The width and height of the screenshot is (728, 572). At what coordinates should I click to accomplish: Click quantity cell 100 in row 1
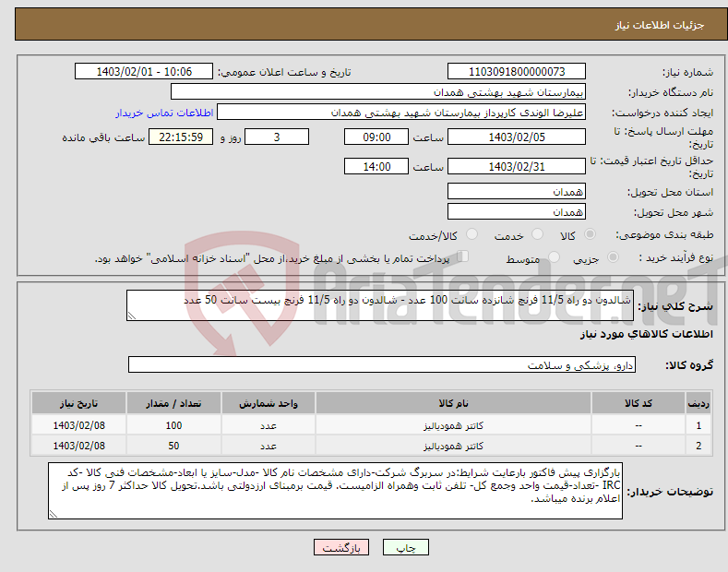coord(173,425)
